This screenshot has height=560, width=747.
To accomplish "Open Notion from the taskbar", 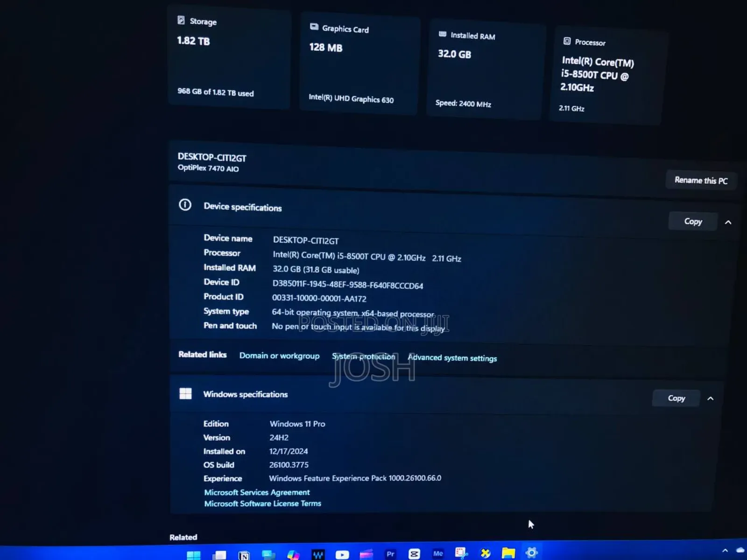I will coord(244,554).
